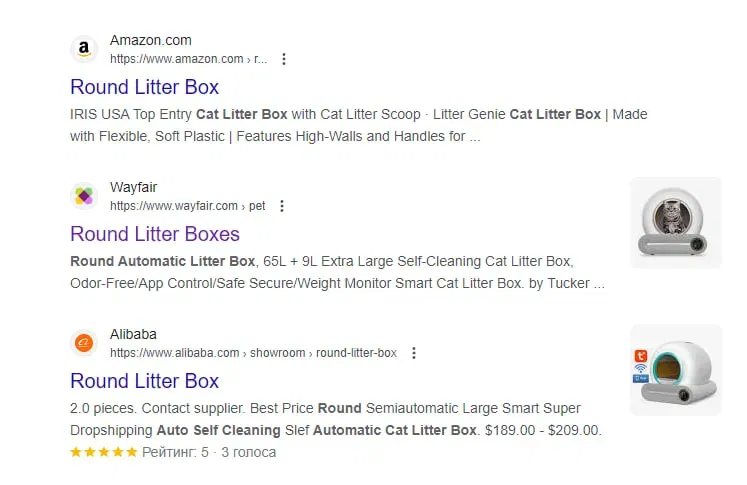Click the alibaba.com showroom URL breadcrumb

253,353
